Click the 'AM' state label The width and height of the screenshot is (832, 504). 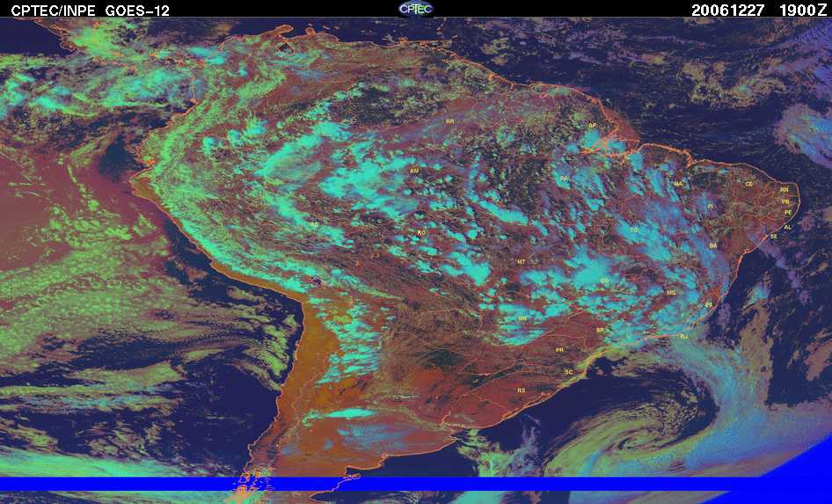[x=414, y=172]
